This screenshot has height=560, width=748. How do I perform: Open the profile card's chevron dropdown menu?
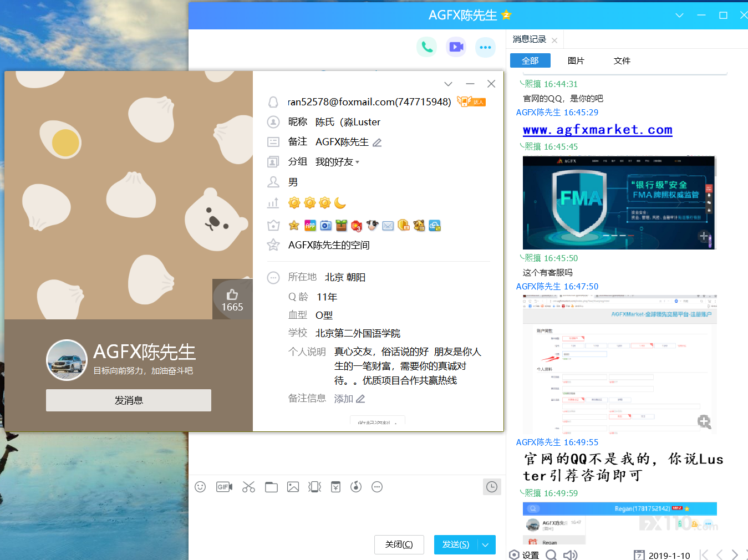(448, 84)
